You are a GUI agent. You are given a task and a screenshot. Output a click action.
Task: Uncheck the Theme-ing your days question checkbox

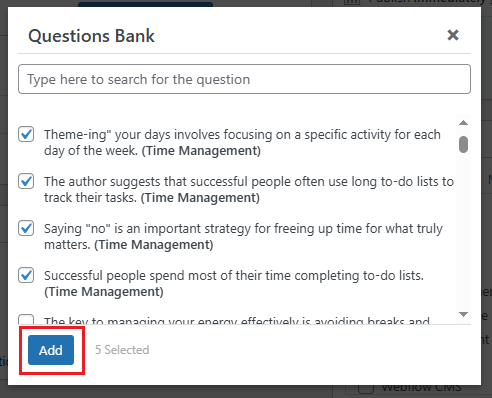(26, 134)
